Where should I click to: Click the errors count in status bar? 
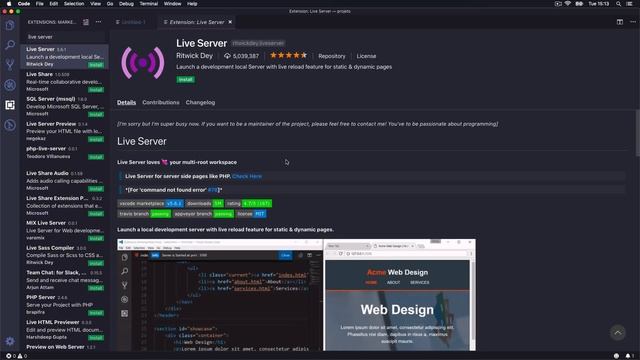coord(11,356)
